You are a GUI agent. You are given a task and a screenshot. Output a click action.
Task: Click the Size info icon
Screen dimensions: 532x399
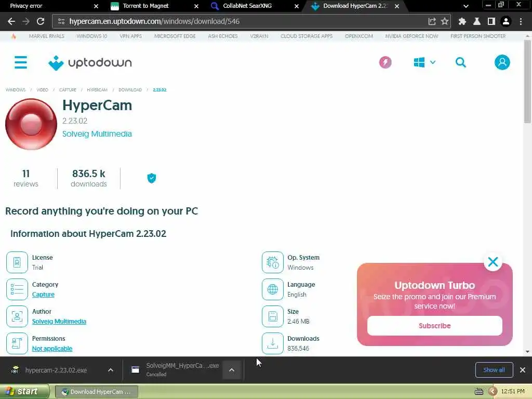pyautogui.click(x=272, y=316)
